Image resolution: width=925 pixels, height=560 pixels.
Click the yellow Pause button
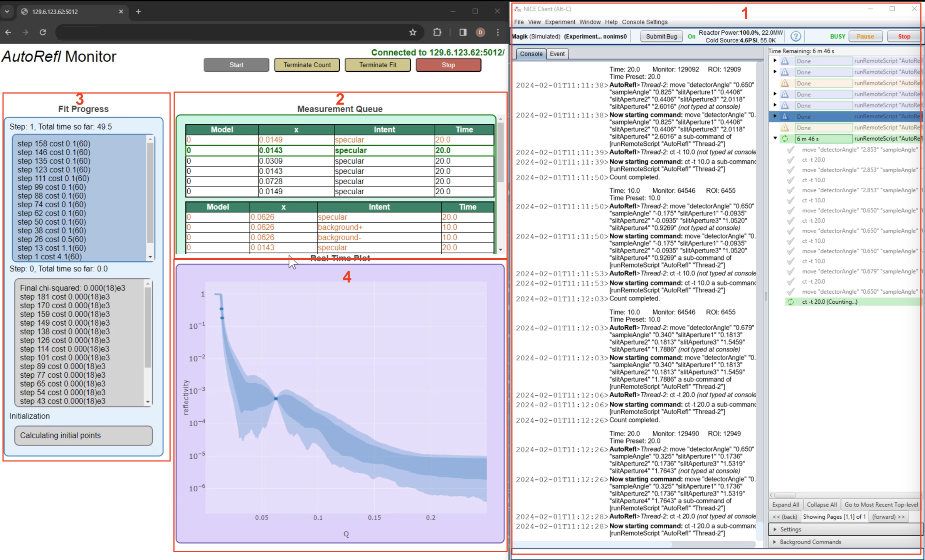(865, 36)
